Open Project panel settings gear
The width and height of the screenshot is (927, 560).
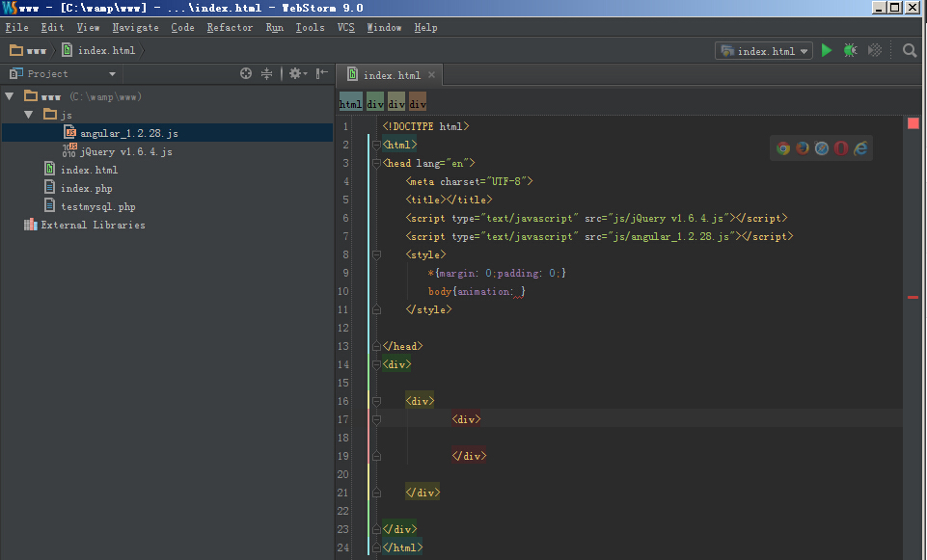tap(297, 73)
